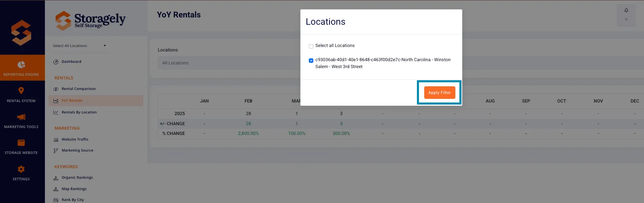
Task: Click the NOV column header
Action: (598, 101)
